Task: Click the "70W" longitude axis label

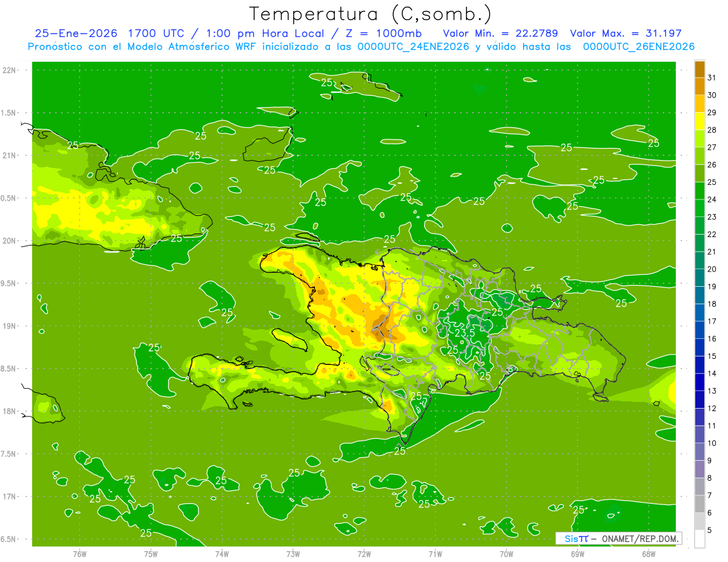Action: 507,554
